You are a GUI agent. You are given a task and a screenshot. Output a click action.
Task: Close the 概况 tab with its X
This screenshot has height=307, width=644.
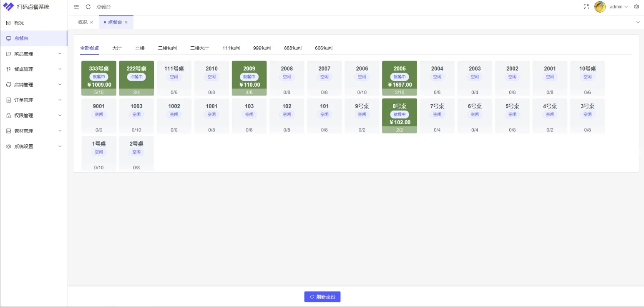[x=91, y=22]
